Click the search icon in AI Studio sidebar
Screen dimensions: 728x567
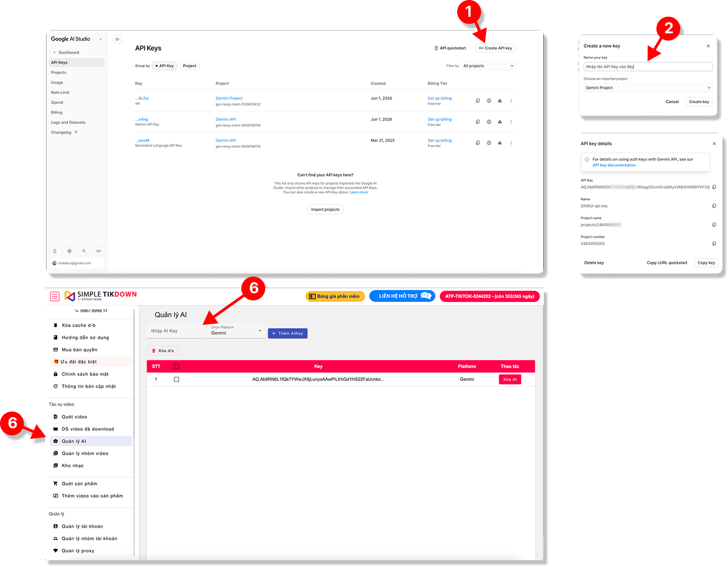coord(84,251)
